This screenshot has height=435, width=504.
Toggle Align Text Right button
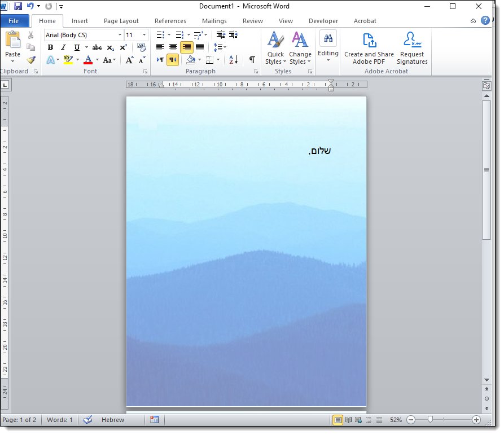tap(186, 47)
